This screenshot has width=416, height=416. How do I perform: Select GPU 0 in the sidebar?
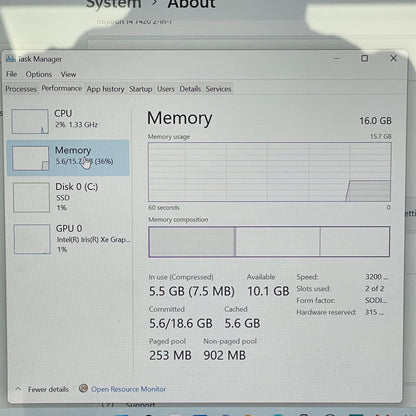click(x=68, y=239)
